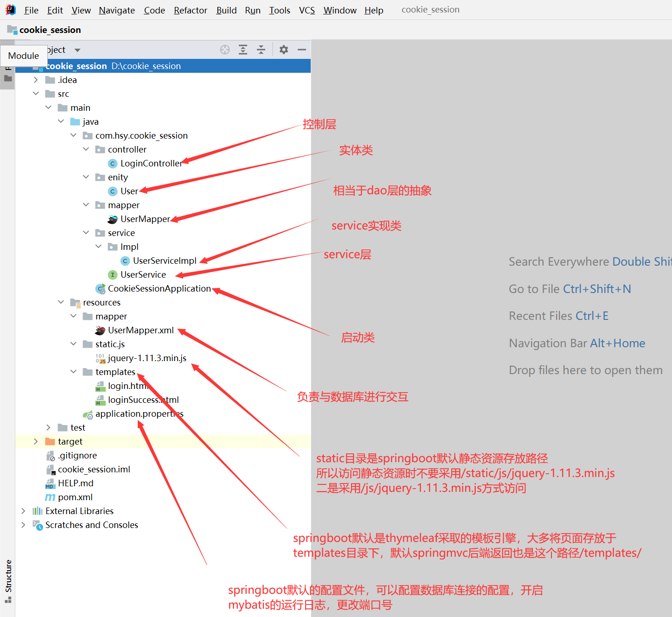This screenshot has height=617, width=672.
Task: Select the mapper folder under resources
Action: 111,316
